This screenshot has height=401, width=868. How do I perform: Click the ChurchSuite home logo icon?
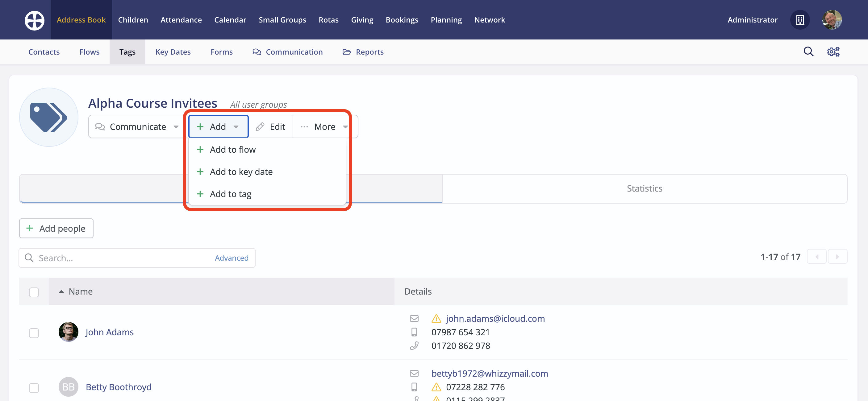click(34, 20)
